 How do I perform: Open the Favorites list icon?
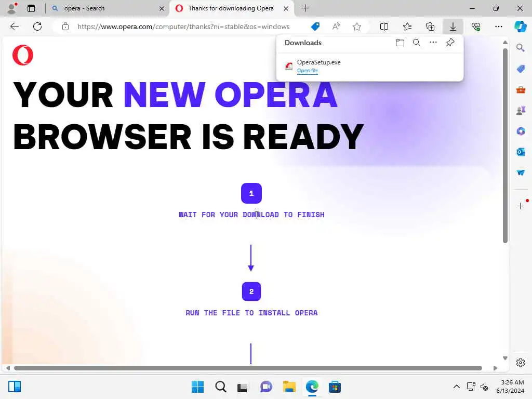[x=407, y=26]
